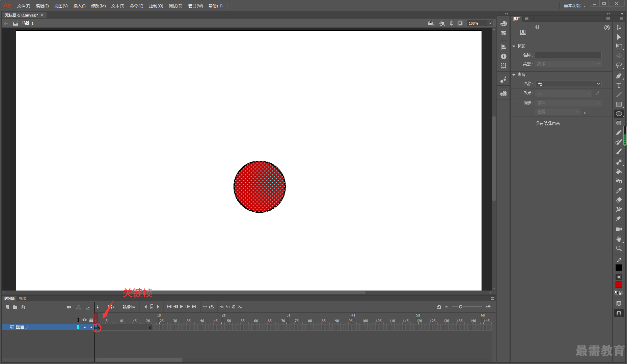Open the 窗口(W) menu
The image size is (627, 364).
pyautogui.click(x=196, y=6)
